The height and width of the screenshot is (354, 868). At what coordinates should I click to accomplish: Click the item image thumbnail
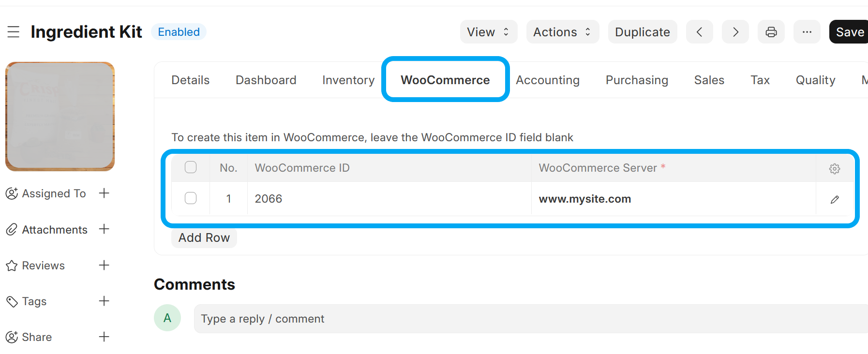tap(60, 117)
